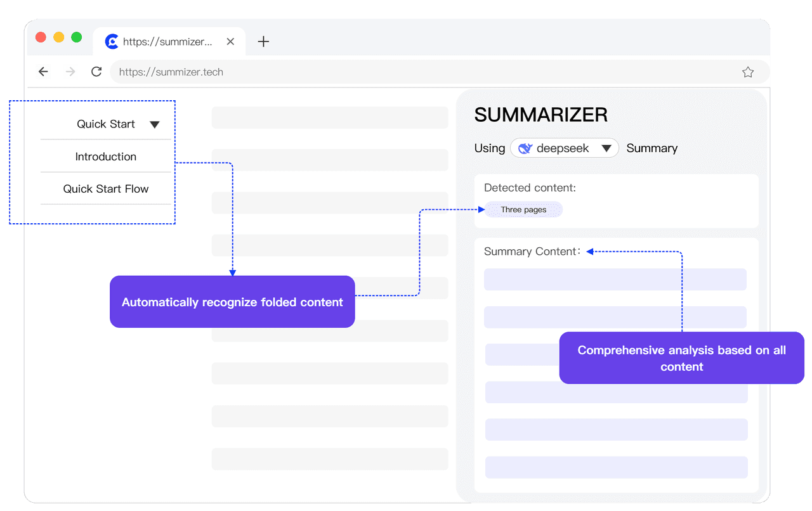This screenshot has height=511, width=812.
Task: Select the Three pages detected content tag
Action: pos(523,209)
